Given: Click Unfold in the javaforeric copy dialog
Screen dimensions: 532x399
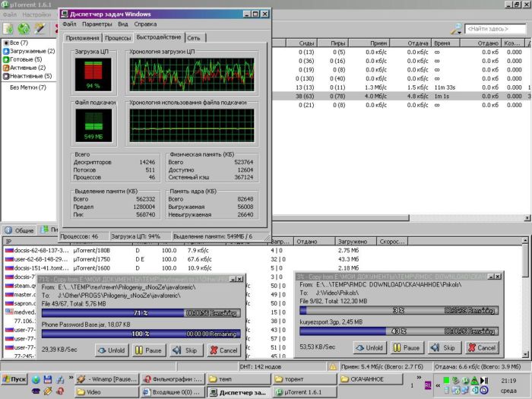Looking at the screenshot, I should (112, 350).
